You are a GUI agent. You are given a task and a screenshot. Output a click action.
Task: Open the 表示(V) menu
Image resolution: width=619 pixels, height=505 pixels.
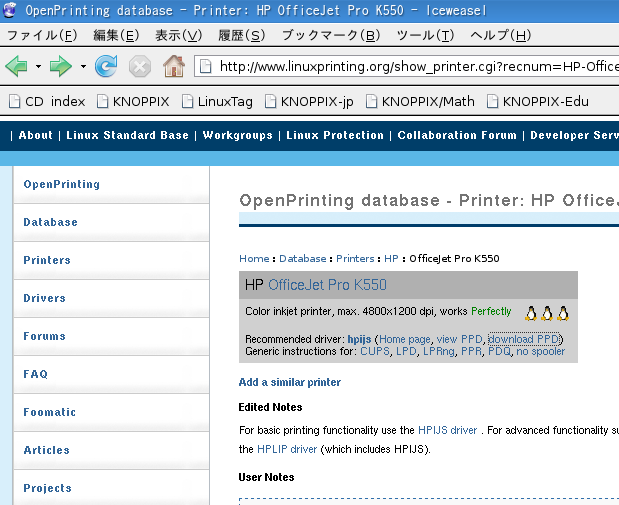(x=178, y=36)
